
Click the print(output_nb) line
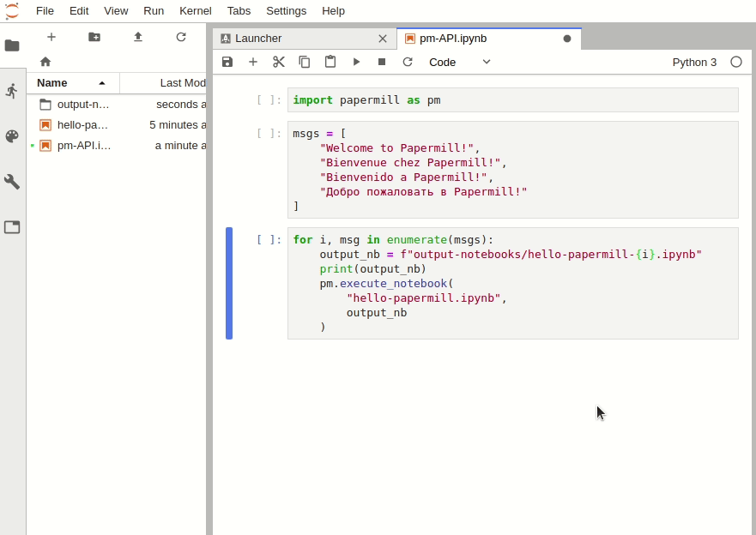[372, 268]
